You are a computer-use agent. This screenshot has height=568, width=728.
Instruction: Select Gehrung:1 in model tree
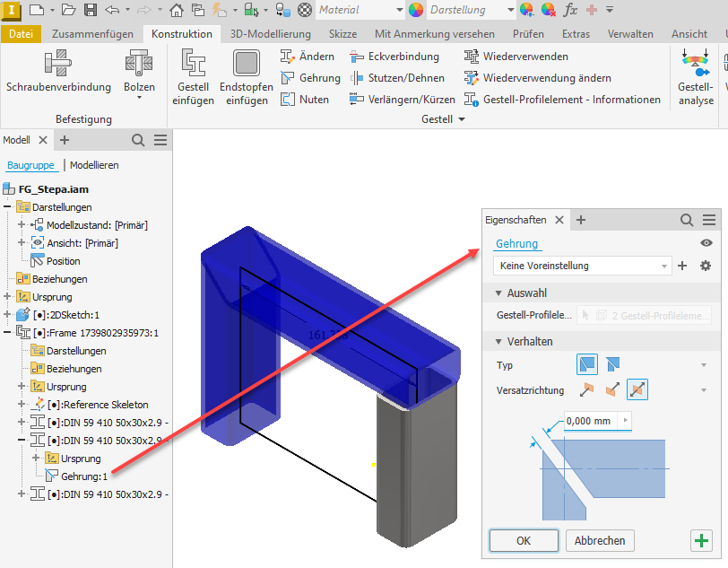84,476
